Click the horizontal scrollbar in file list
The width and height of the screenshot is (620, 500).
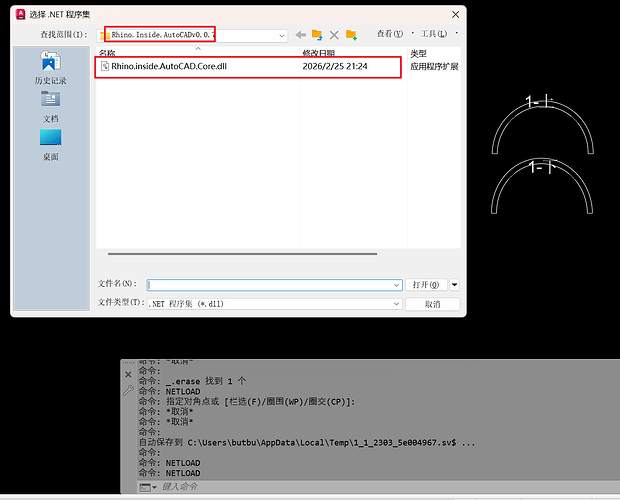pyautogui.click(x=242, y=254)
